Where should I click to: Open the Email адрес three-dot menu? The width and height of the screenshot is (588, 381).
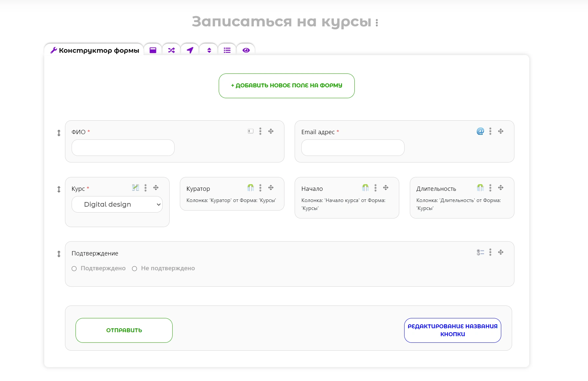490,131
